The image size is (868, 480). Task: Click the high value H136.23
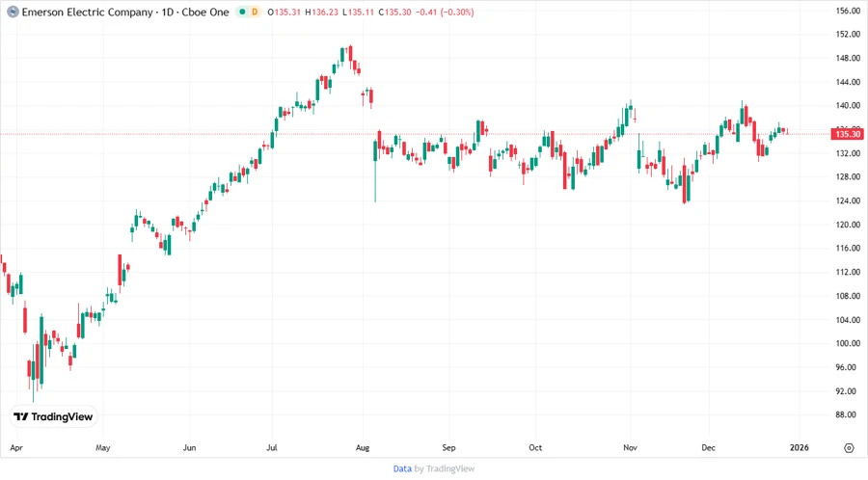[321, 13]
